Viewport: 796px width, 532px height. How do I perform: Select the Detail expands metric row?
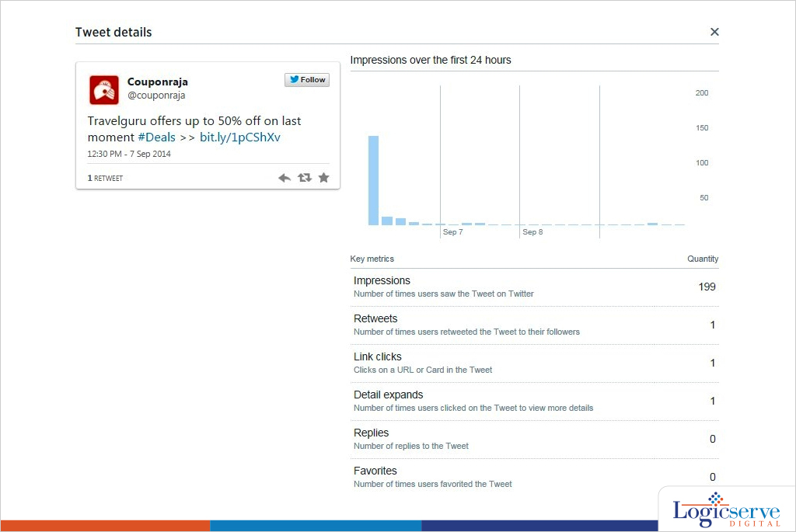tap(534, 402)
